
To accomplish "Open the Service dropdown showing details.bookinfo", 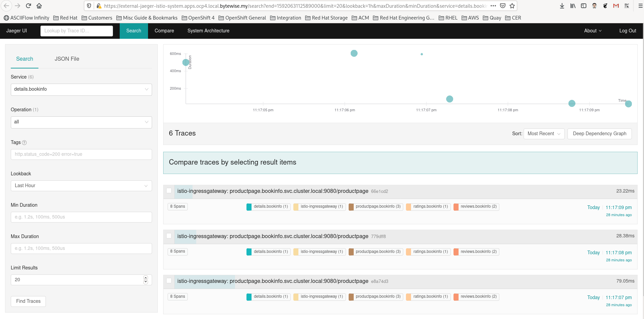I will pyautogui.click(x=81, y=89).
